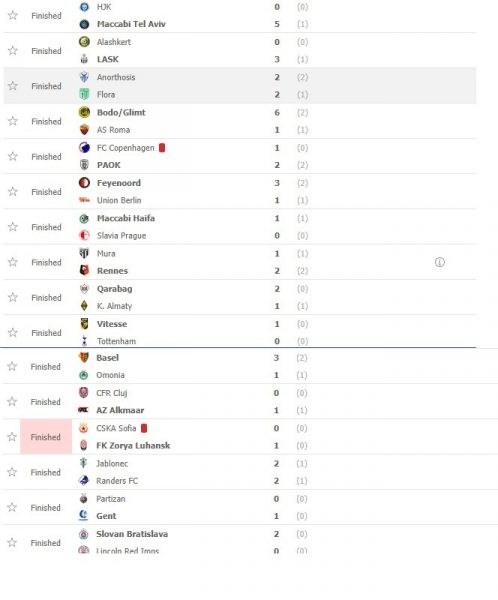Open info icon for Mura vs Rennes

[x=440, y=262]
